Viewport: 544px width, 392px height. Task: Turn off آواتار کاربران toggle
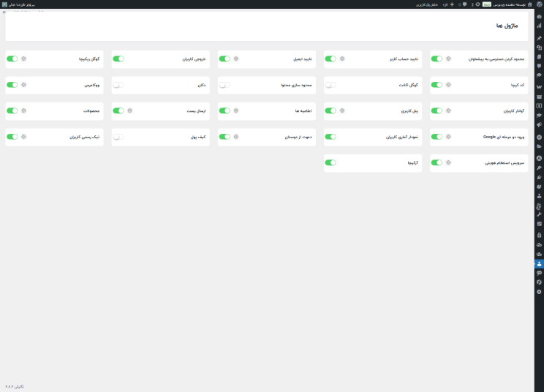437,110
